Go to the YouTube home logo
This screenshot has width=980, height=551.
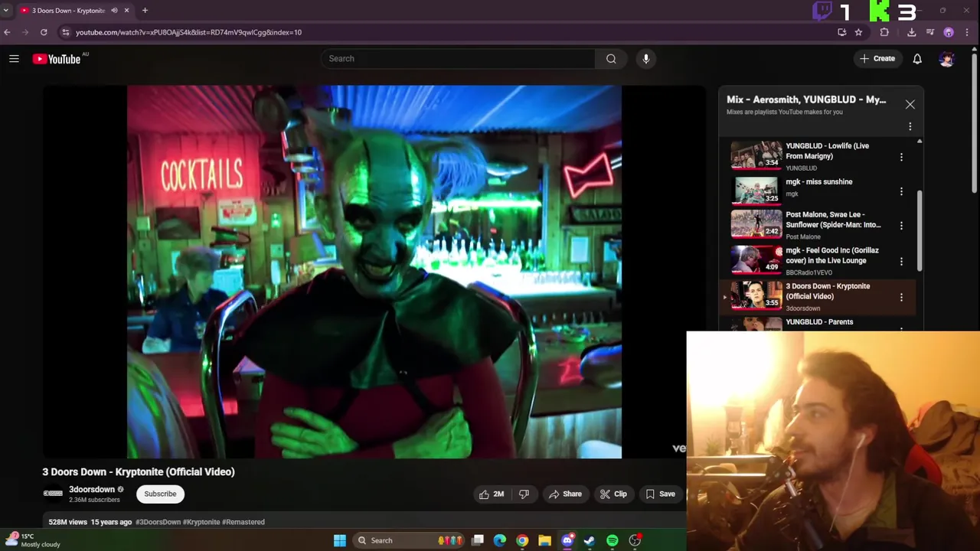pos(57,59)
